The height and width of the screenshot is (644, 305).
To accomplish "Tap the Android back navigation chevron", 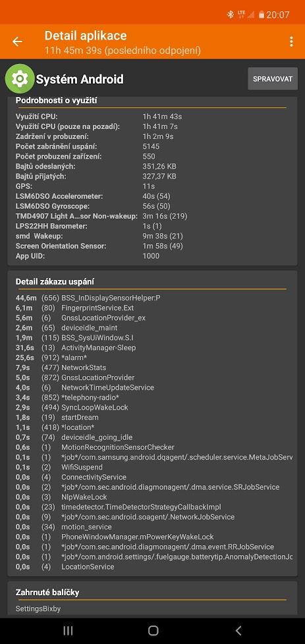I will pos(238,630).
